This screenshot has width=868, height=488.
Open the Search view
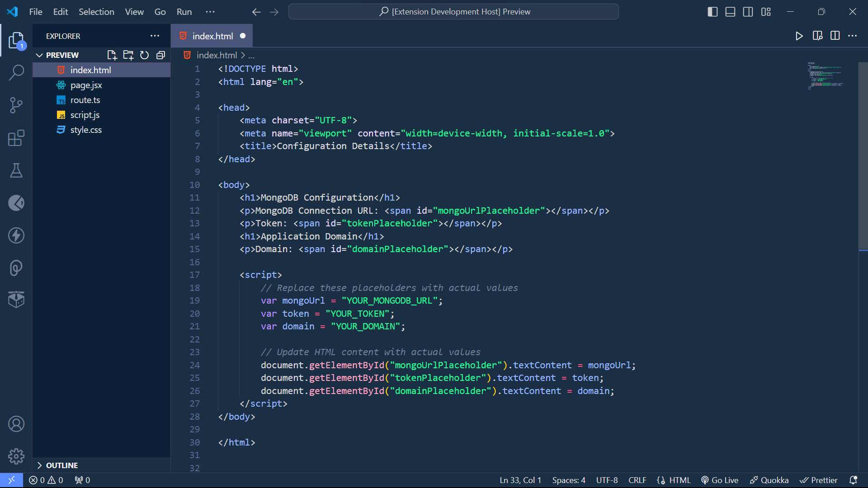coord(16,72)
